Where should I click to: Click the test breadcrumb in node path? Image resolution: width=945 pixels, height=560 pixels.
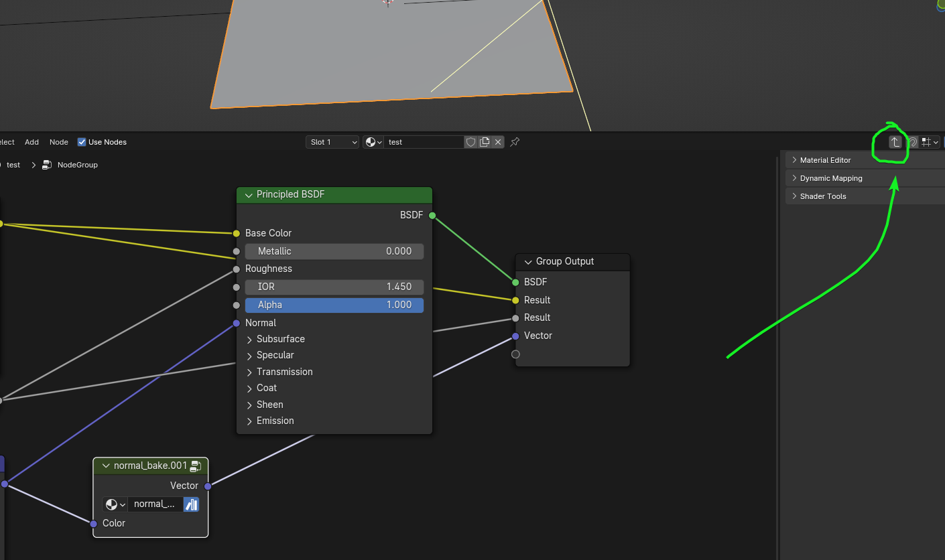(x=13, y=165)
